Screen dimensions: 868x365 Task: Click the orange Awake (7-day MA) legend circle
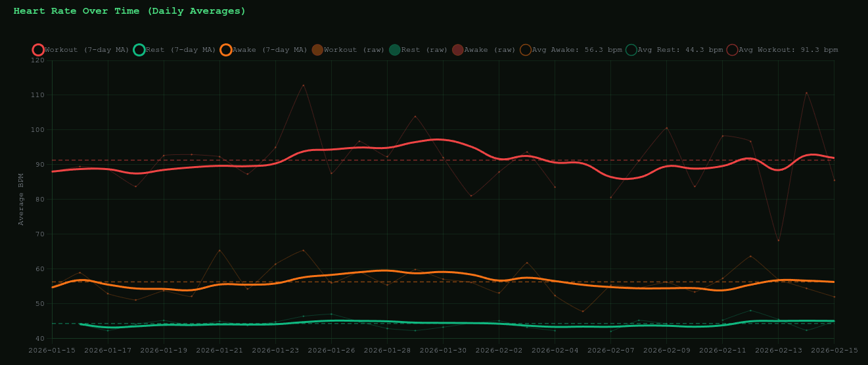[226, 50]
